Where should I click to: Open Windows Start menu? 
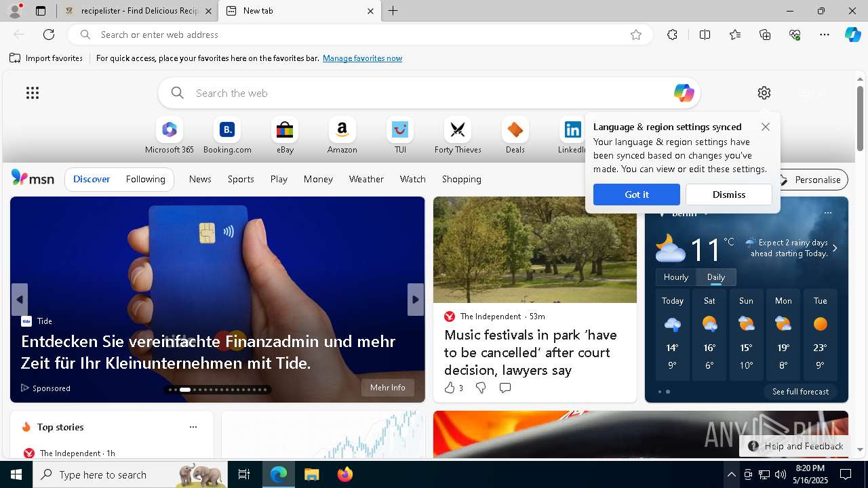(x=16, y=474)
